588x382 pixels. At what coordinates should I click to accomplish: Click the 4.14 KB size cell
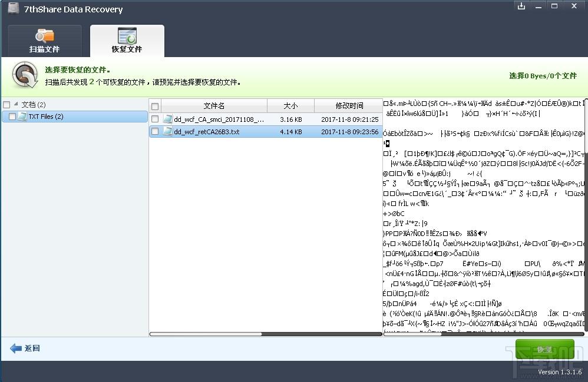click(x=291, y=132)
